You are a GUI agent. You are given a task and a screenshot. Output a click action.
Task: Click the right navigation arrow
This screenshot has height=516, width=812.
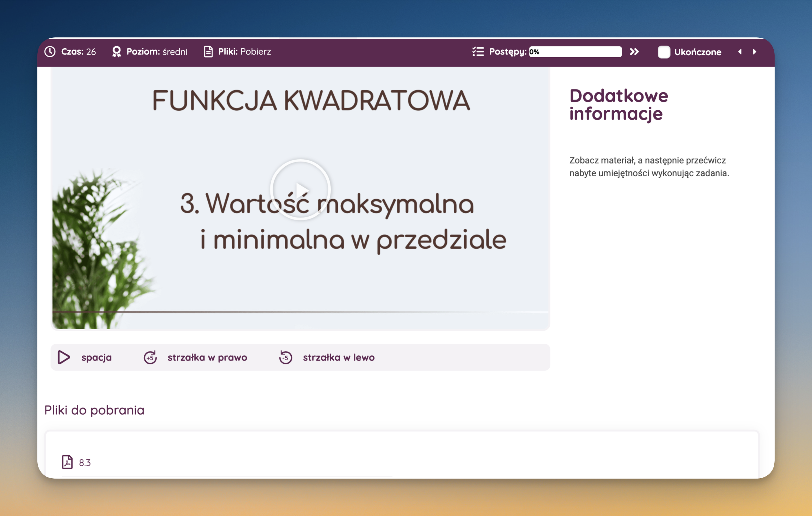tap(754, 52)
